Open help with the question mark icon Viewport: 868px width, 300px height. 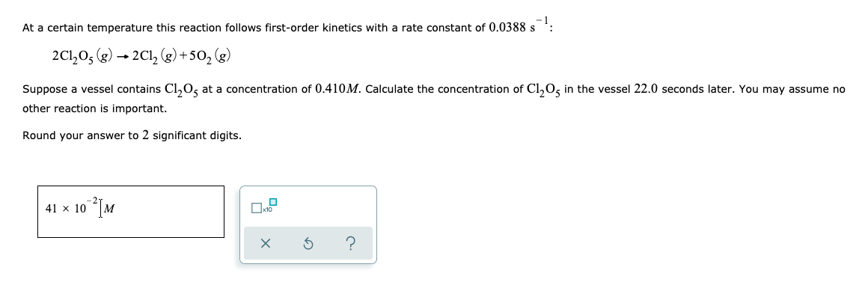point(350,243)
